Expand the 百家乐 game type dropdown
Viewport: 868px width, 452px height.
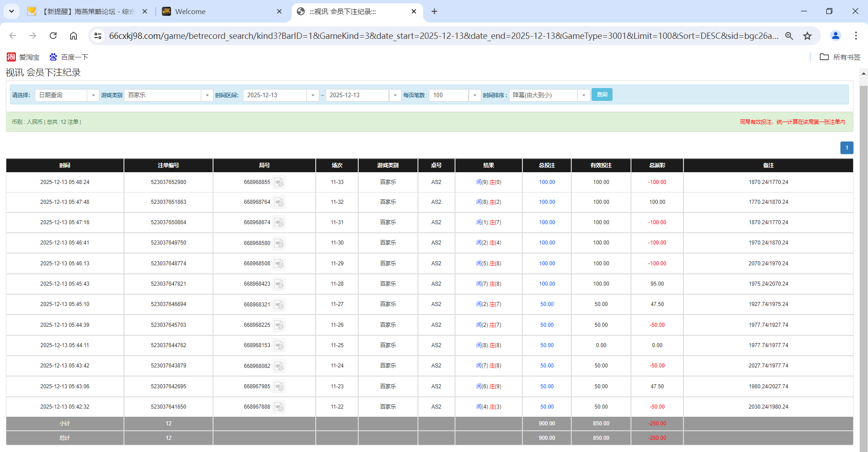tap(207, 95)
